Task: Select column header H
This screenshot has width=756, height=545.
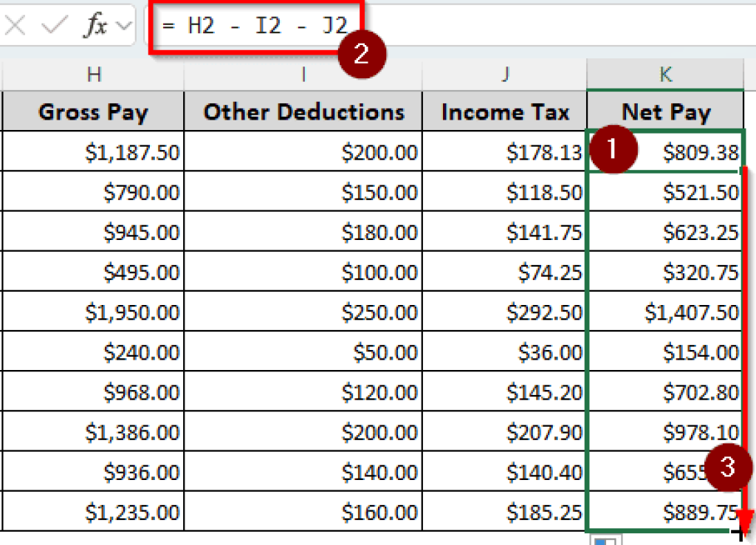Action: (93, 74)
